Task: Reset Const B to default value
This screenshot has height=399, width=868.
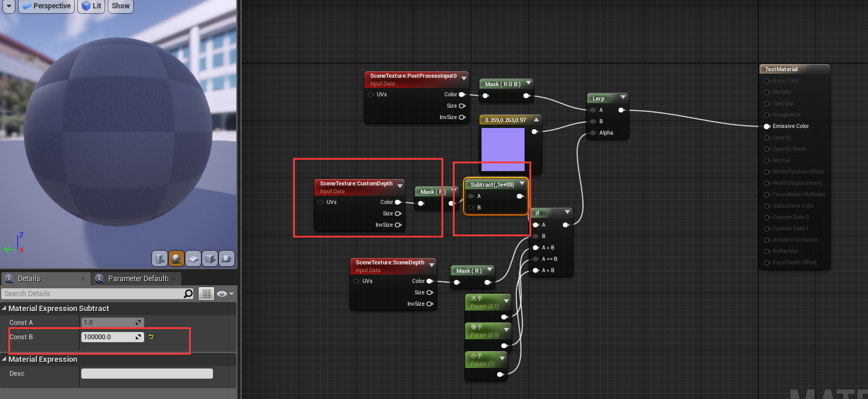Action: click(151, 337)
